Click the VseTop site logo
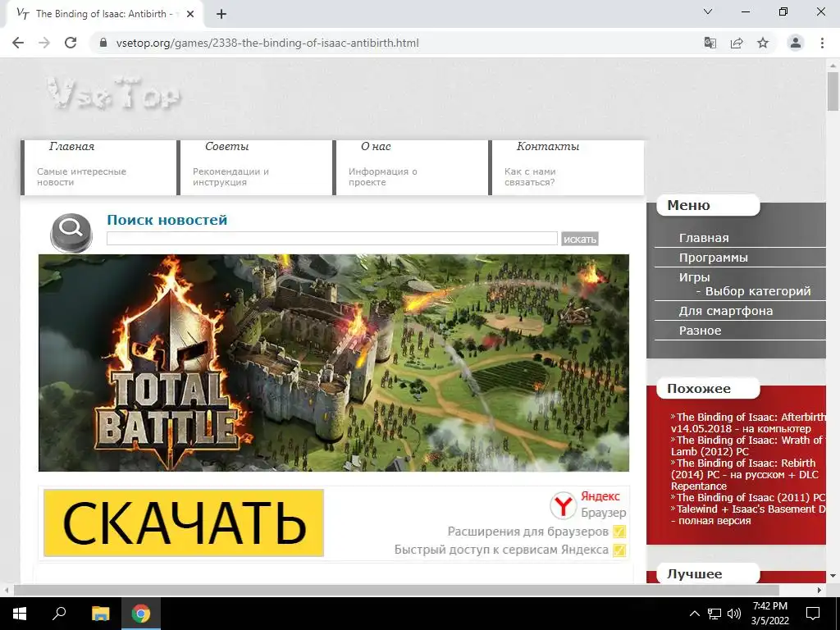 point(114,94)
